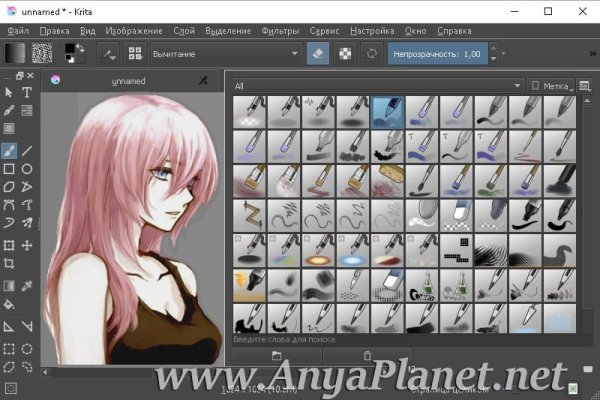Image resolution: width=600 pixels, height=400 pixels.
Task: Open the brush settings editor
Action: [109, 54]
